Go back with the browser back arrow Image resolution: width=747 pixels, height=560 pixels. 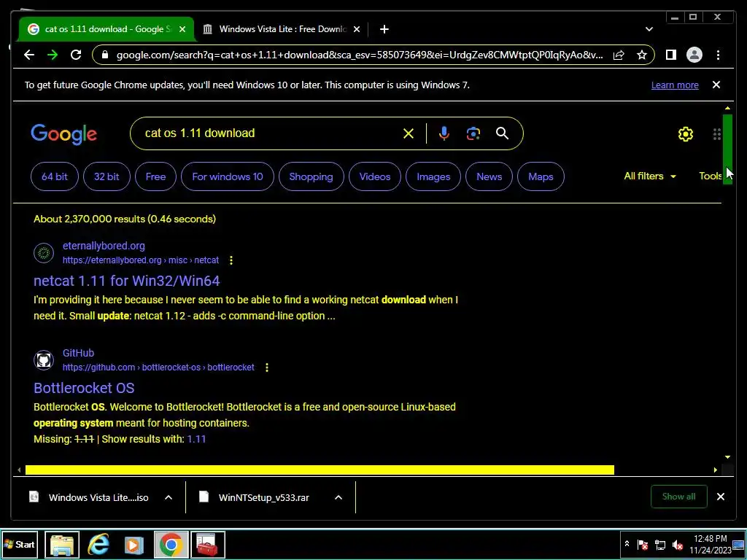29,55
